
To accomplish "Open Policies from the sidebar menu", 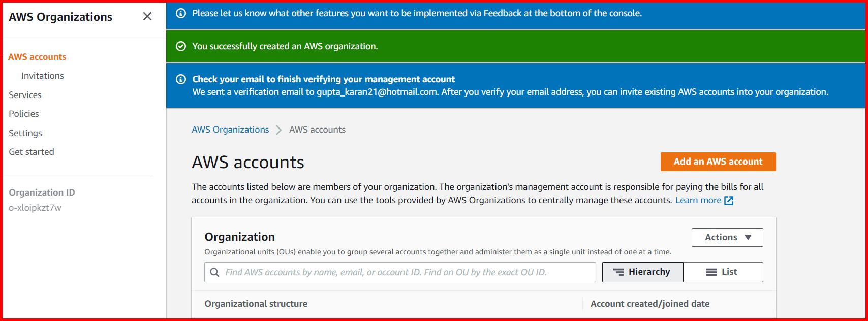I will 23,113.
